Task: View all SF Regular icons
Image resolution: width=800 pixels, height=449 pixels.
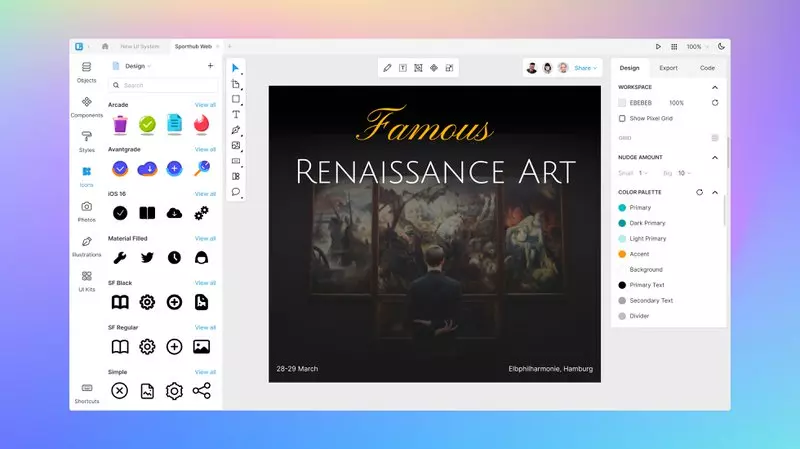Action: pos(205,328)
